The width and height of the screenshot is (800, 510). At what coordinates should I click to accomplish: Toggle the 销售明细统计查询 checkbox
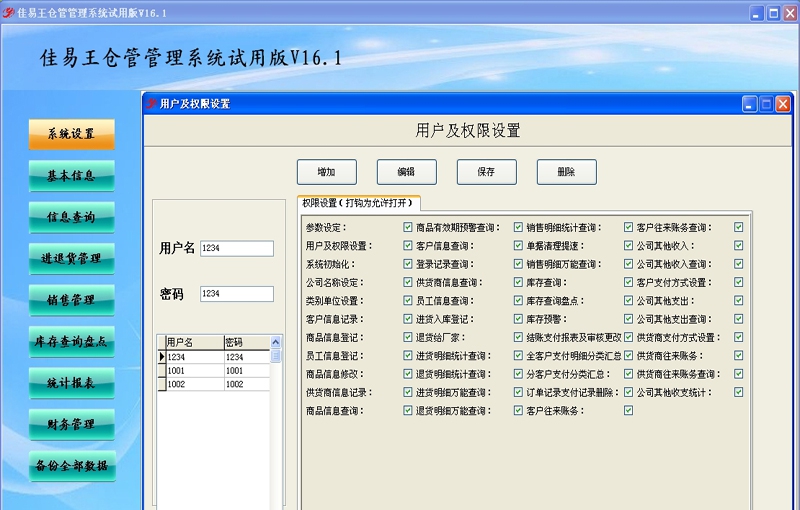(628, 227)
